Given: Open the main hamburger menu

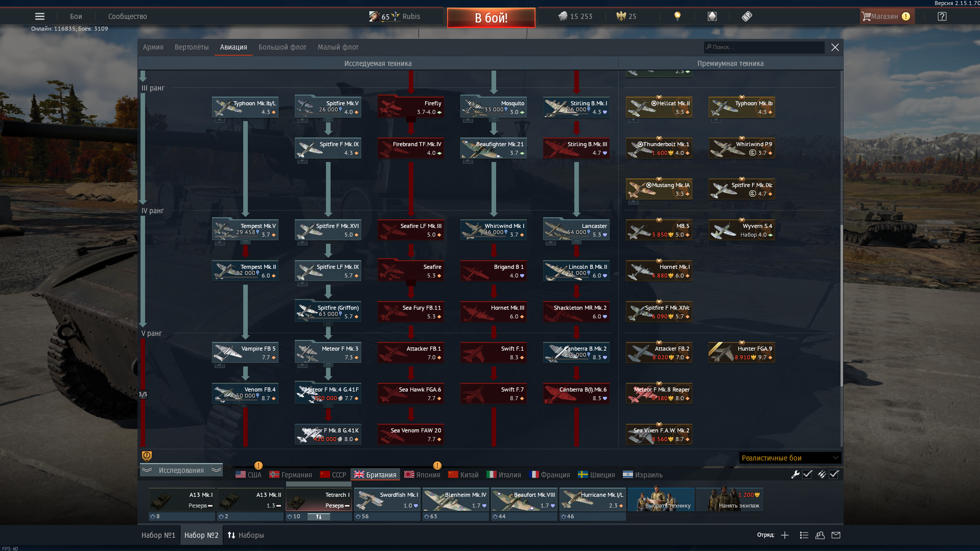Looking at the screenshot, I should (40, 16).
